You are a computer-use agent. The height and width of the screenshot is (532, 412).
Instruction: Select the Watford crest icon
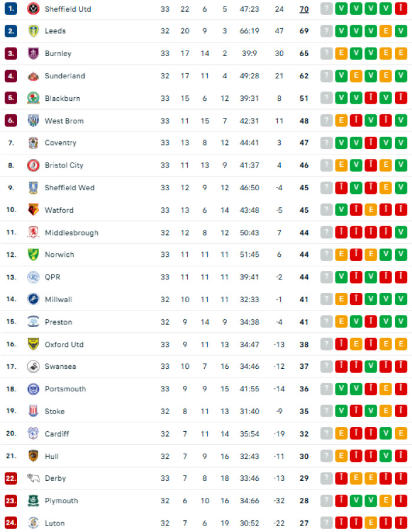(33, 210)
